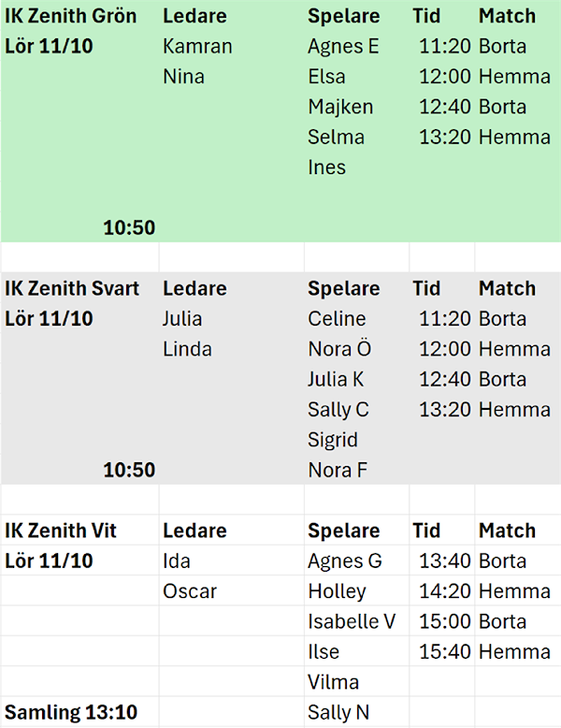
Task: Click the cell containing Kamran
Action: click(x=197, y=47)
